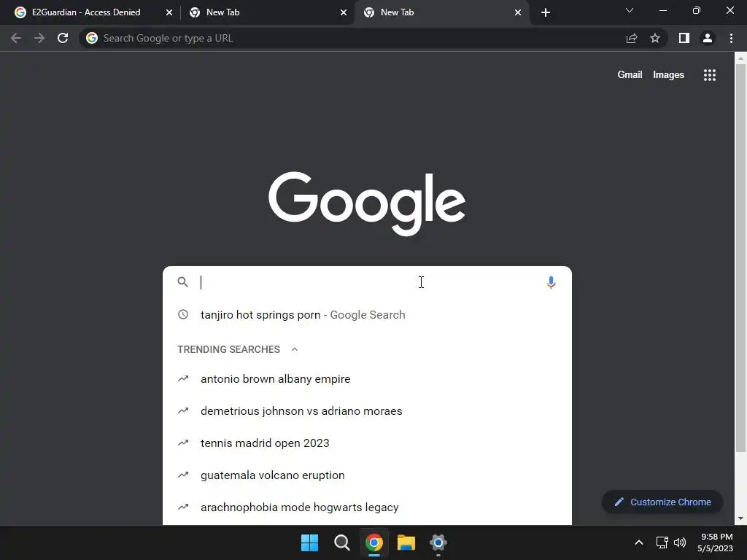Click the Chrome icon in the taskbar
The height and width of the screenshot is (560, 747).
(374, 542)
